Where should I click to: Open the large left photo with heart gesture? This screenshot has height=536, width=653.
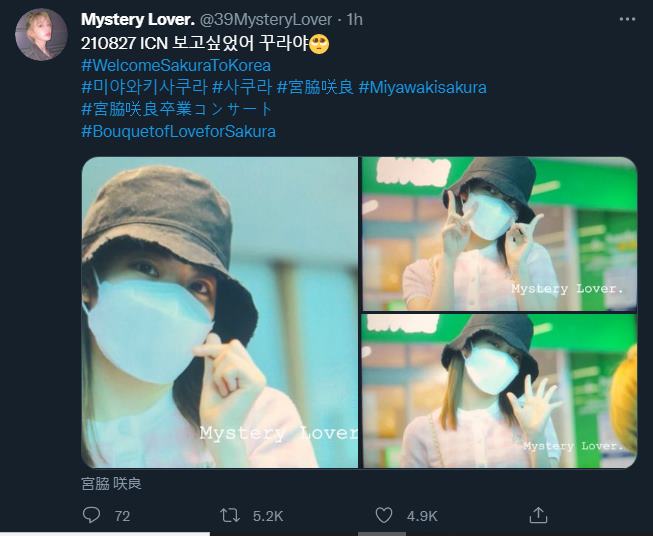click(x=220, y=312)
